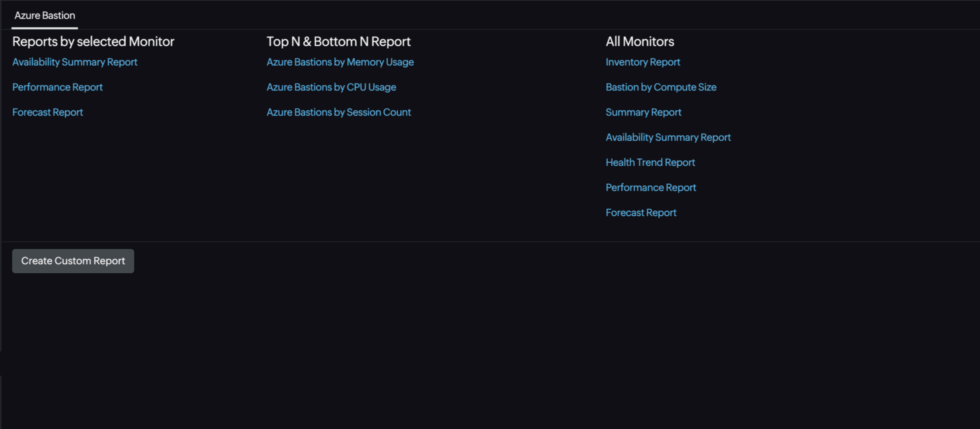Open the Forecast Report under selected Monitor

tap(47, 112)
